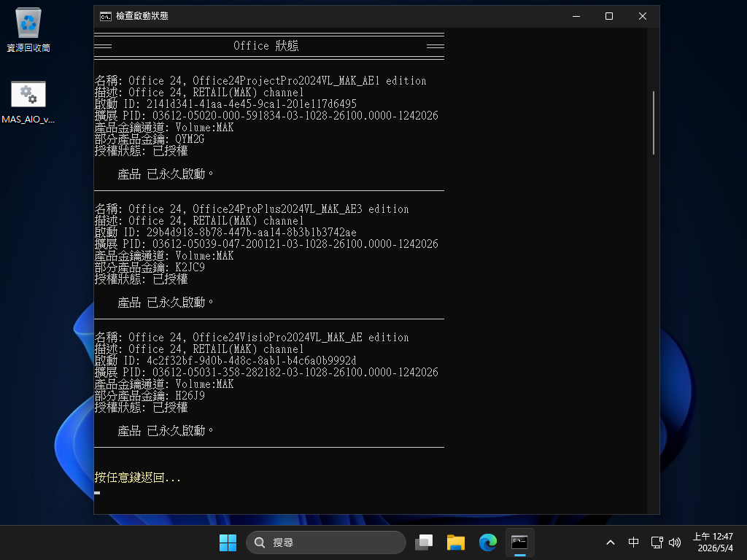Screen dimensions: 747x560
Task: Click the taskbar search box
Action: [x=326, y=542]
